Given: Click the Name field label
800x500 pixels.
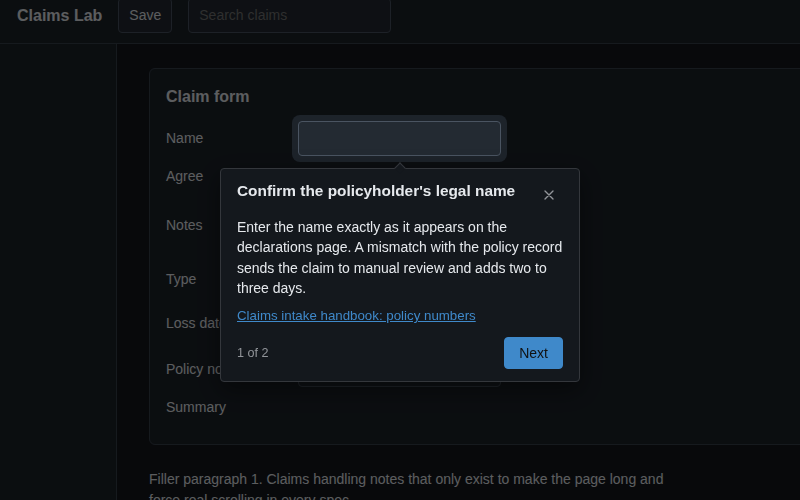Looking at the screenshot, I should (185, 138).
